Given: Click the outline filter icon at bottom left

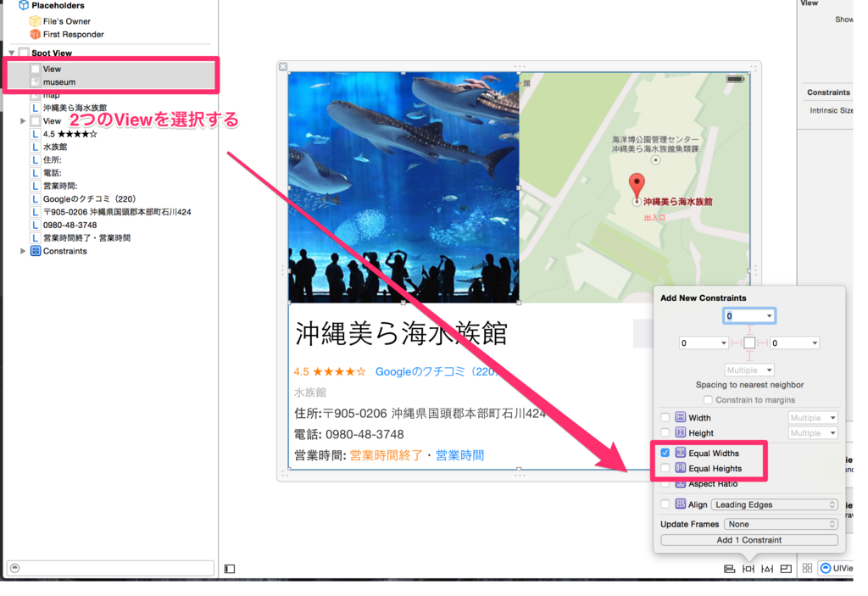Looking at the screenshot, I should click(x=15, y=568).
